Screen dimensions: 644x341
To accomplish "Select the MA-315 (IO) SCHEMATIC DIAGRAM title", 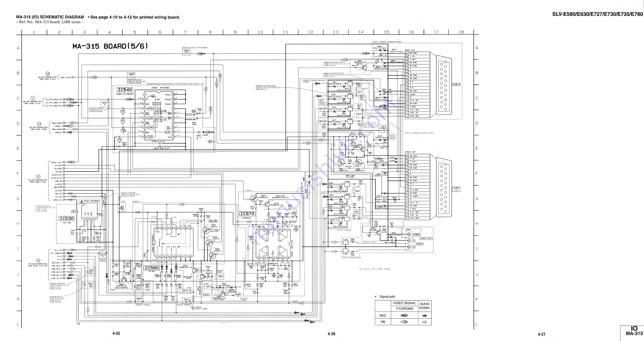I will (50, 17).
